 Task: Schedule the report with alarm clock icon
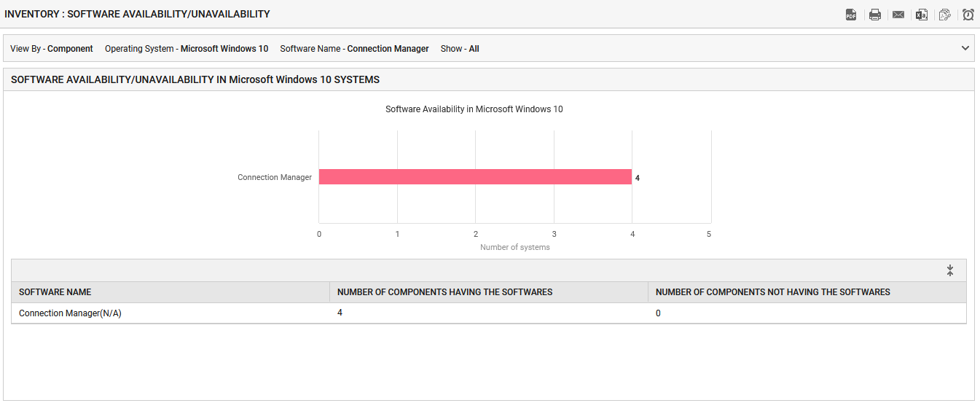(968, 15)
